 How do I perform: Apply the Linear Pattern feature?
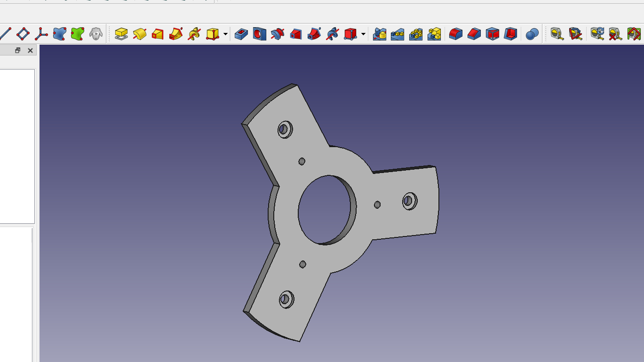(398, 34)
